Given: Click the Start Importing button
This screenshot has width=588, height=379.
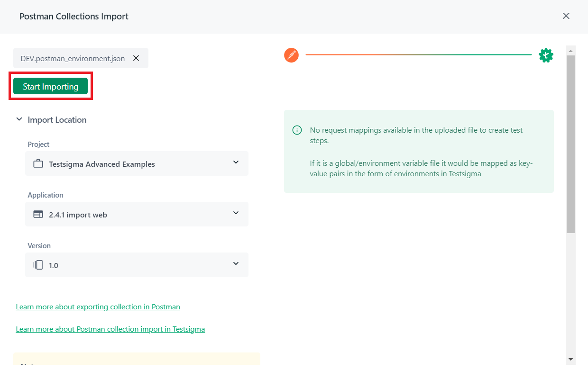Looking at the screenshot, I should (x=50, y=86).
